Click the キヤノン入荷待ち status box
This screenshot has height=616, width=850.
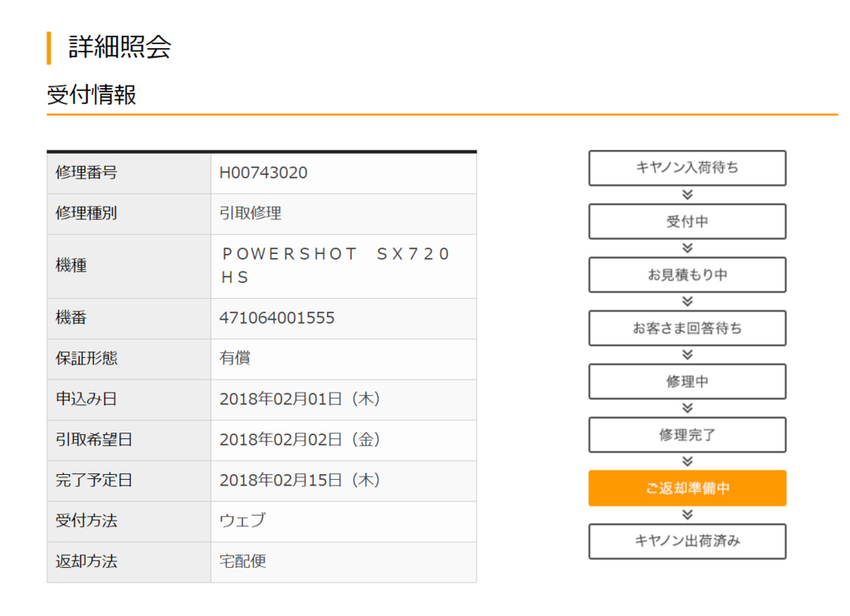(x=686, y=168)
